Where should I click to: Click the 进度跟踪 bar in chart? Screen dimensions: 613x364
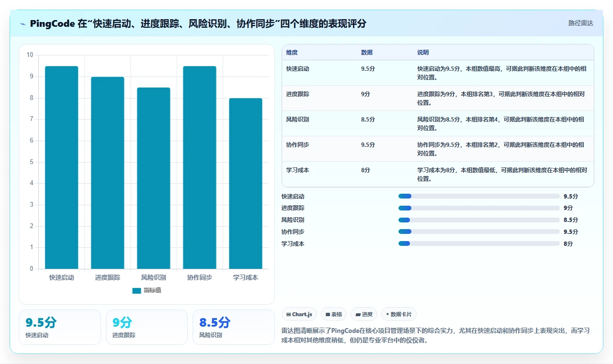tap(108, 173)
